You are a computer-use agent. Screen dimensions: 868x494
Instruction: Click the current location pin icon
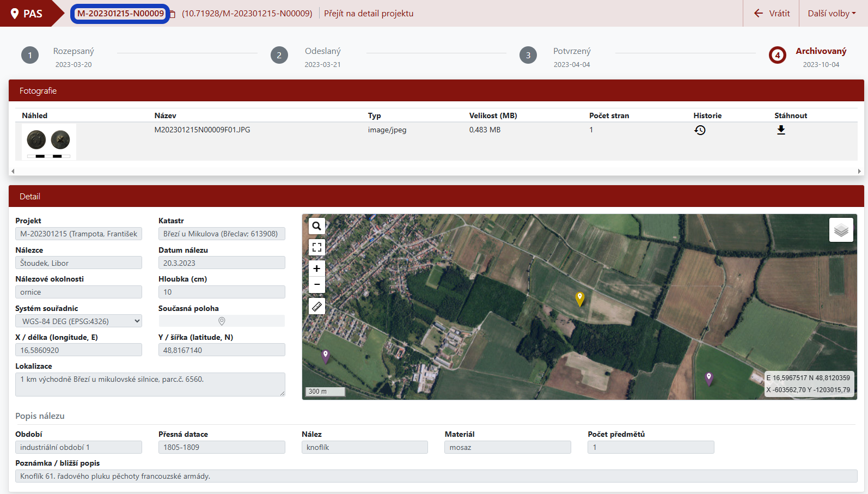point(222,321)
